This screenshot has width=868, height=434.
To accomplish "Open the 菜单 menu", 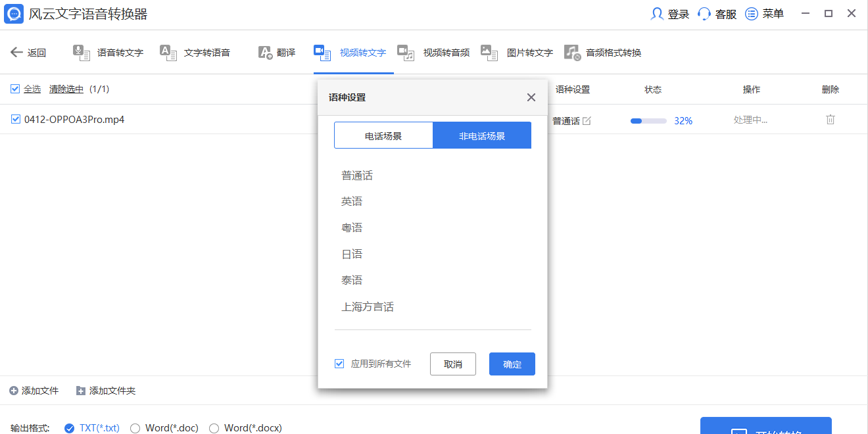I will coord(765,14).
